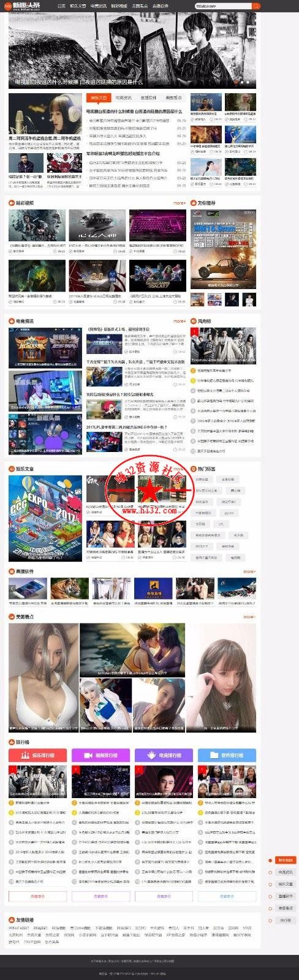Click the 精彩视频 section header icon
Screen dimensions: 299x980
[11, 203]
